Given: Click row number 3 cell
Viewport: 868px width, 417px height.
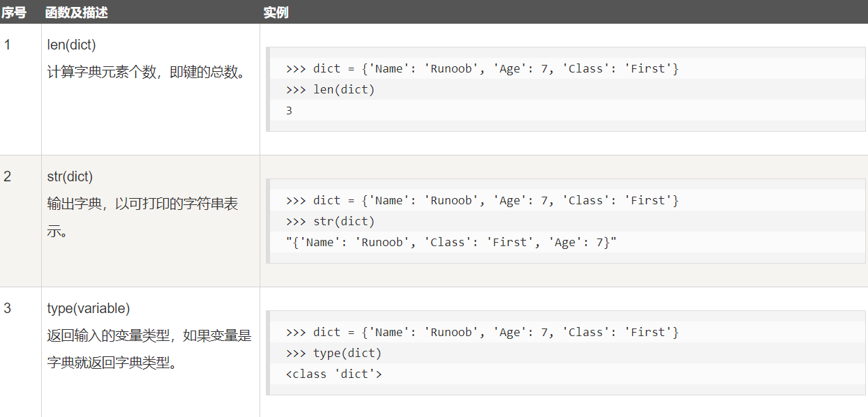Looking at the screenshot, I should tap(8, 308).
